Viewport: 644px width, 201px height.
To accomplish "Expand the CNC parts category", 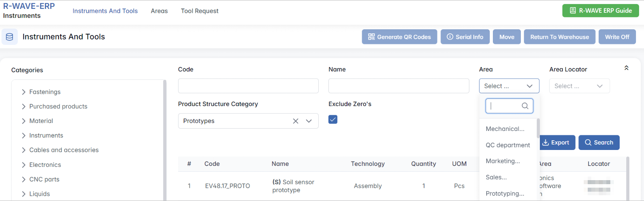I will click(23, 179).
